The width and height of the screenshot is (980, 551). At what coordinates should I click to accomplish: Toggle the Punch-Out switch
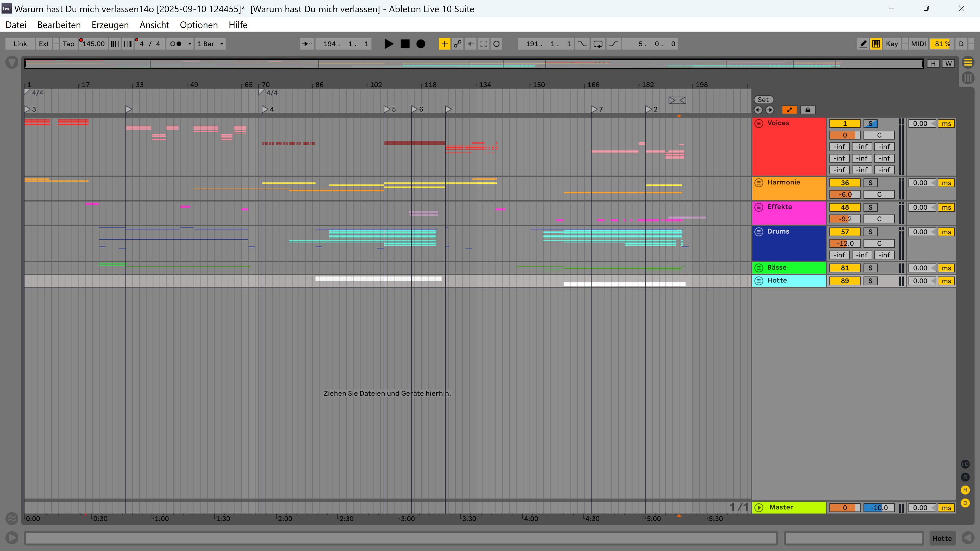pyautogui.click(x=614, y=44)
